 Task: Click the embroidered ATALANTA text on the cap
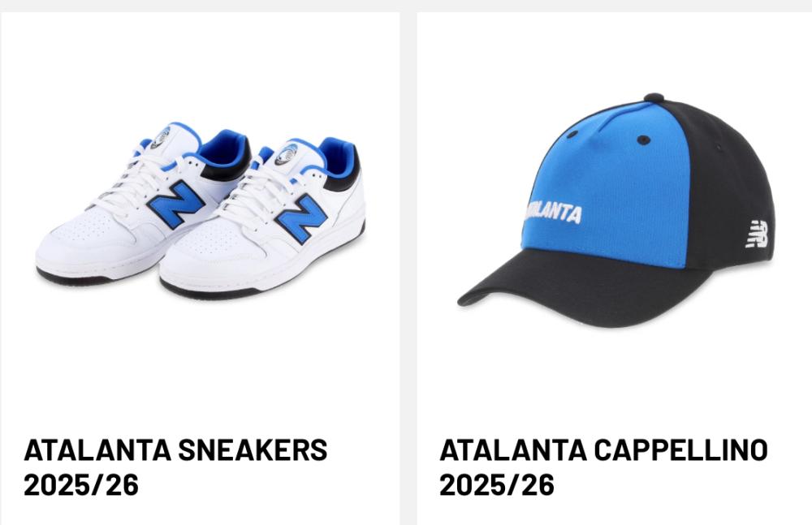[552, 213]
